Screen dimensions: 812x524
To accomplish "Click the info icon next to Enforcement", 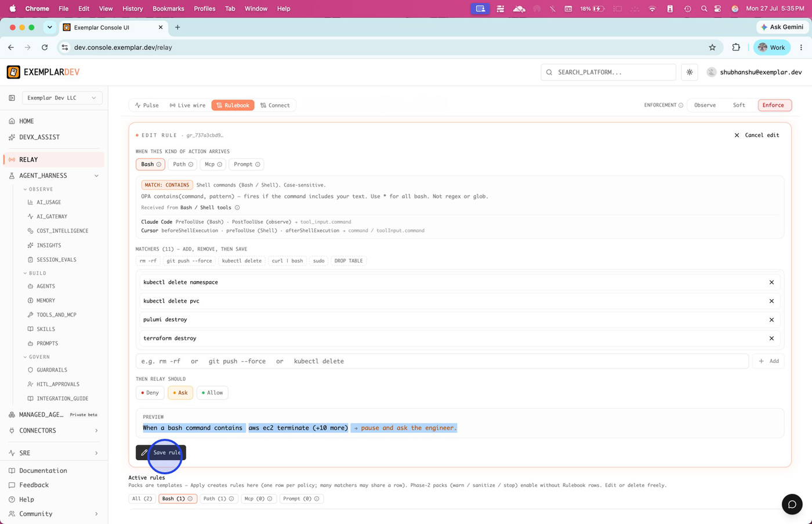I will coord(681,105).
